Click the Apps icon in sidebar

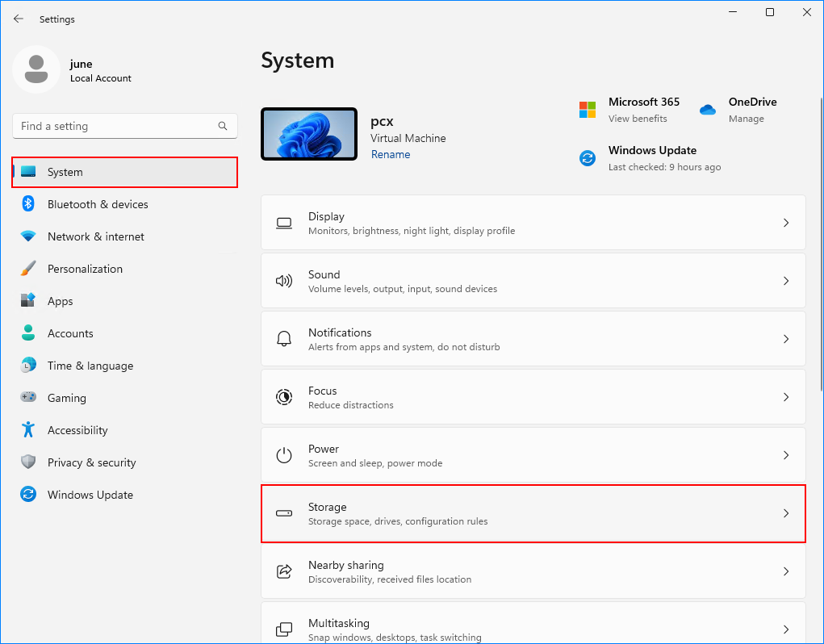(x=28, y=300)
